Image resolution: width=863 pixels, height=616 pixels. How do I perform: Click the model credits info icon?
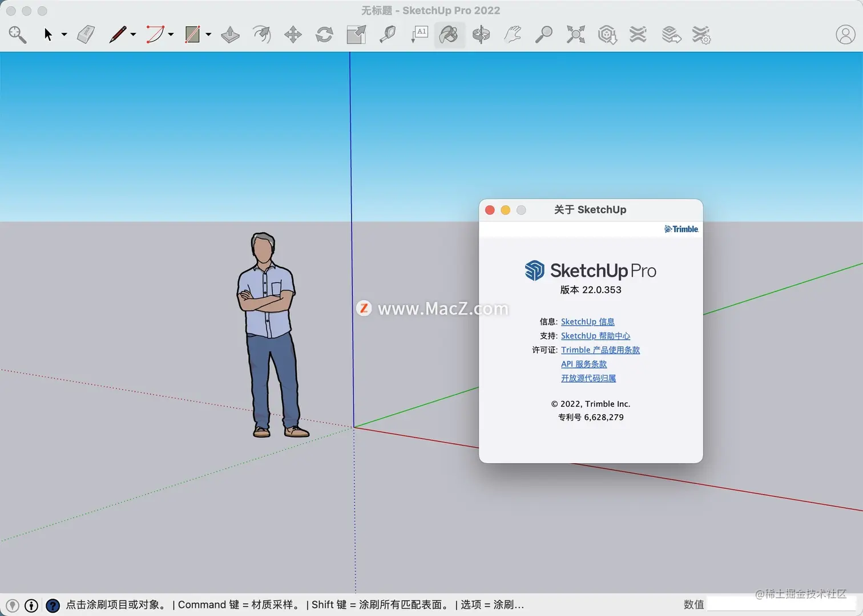click(31, 605)
